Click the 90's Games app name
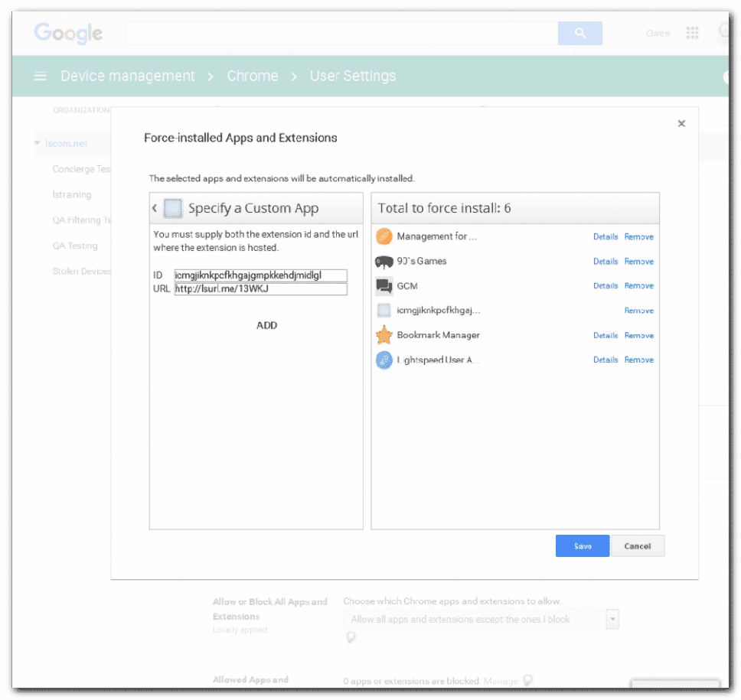This screenshot has height=700, width=741. 422,261
